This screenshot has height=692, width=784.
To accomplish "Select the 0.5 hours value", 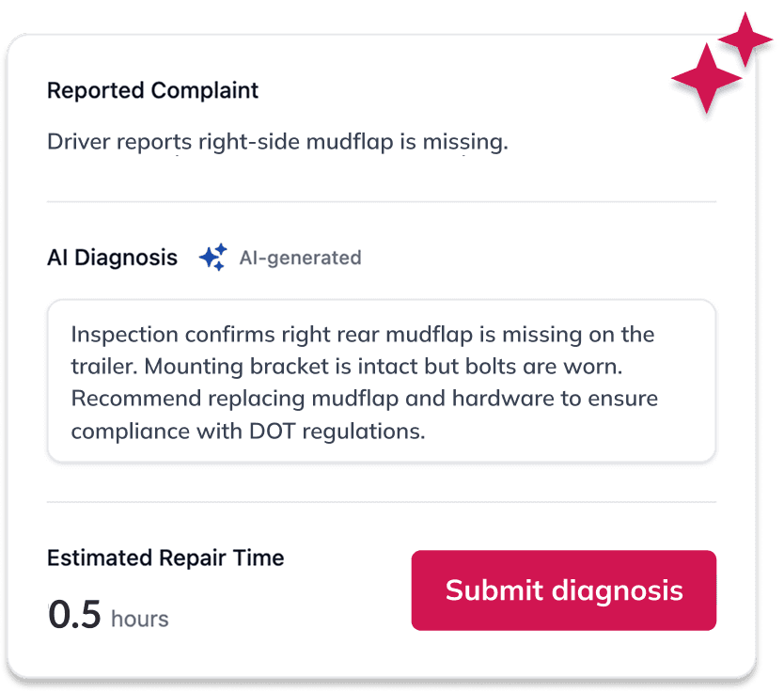I will pos(77,612).
